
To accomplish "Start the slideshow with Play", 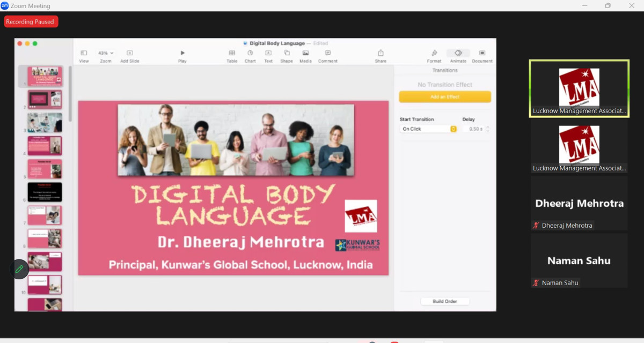I will click(182, 53).
